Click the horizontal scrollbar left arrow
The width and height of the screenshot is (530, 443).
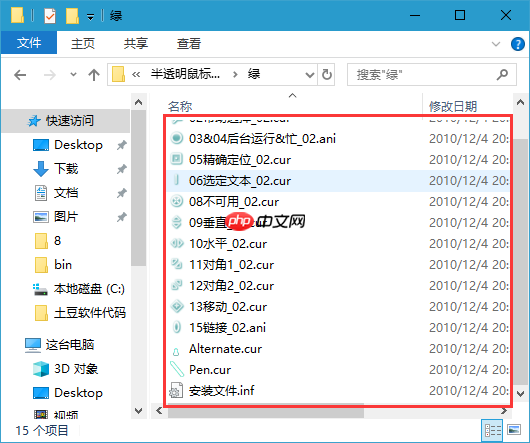(159, 411)
